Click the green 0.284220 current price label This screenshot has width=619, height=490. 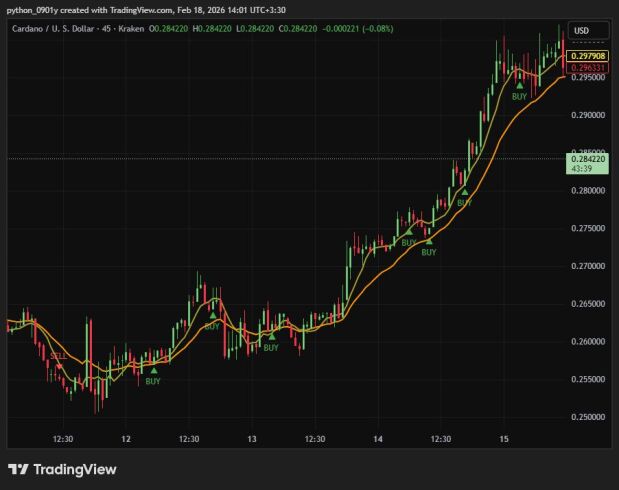pyautogui.click(x=588, y=159)
